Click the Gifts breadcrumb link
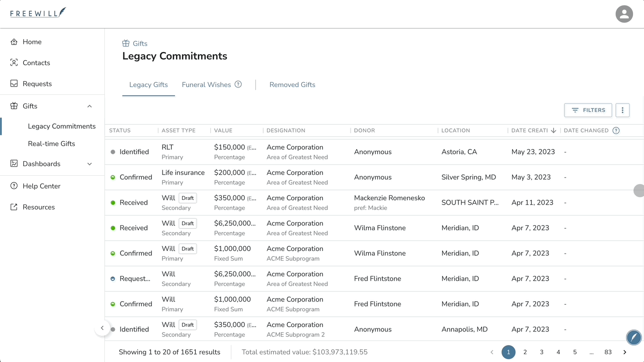 click(x=140, y=44)
